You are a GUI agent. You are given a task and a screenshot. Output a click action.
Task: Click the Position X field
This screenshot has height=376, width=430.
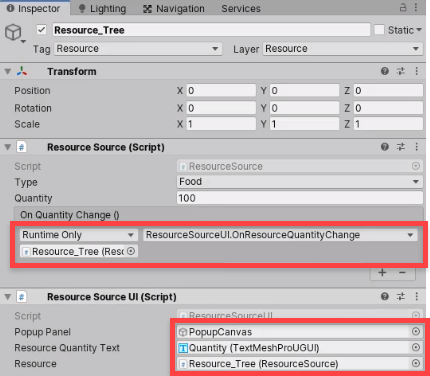pyautogui.click(x=221, y=90)
